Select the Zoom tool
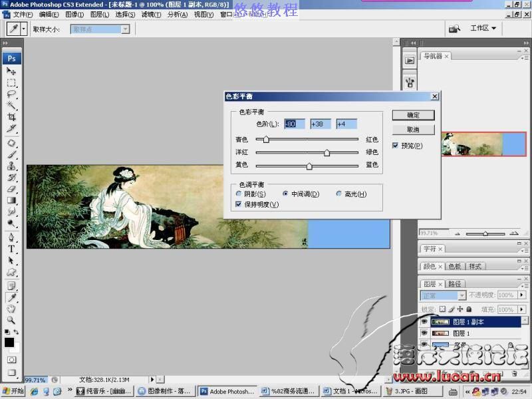This screenshot has height=399, width=532. (11, 320)
